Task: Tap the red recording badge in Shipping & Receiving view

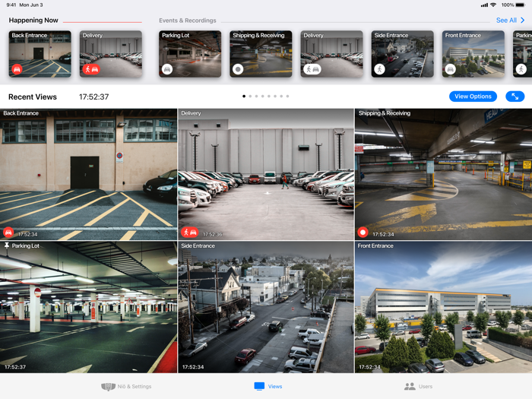Action: (363, 233)
